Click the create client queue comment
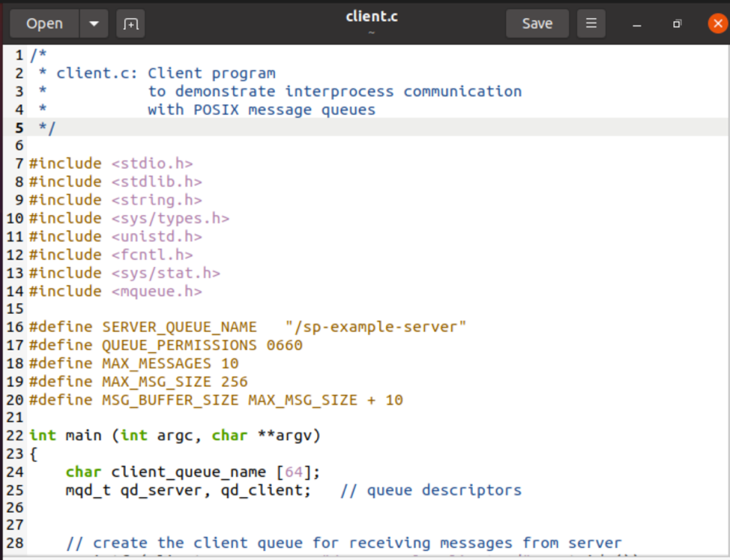 pos(344,543)
